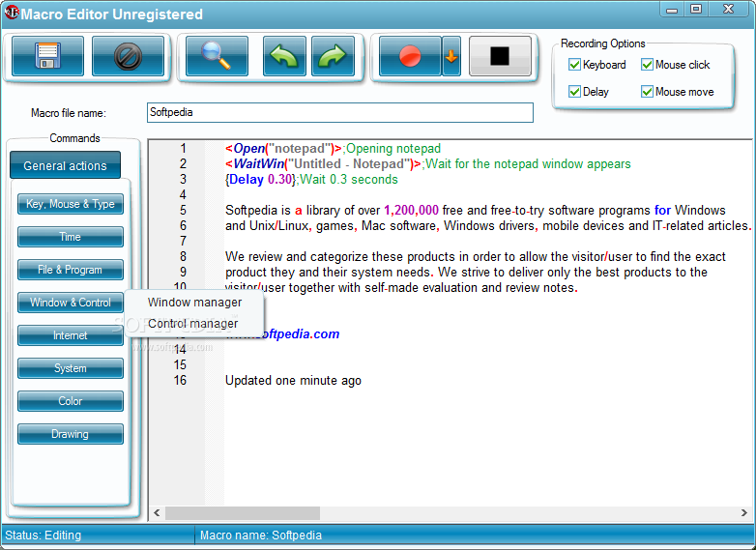This screenshot has height=550, width=756.
Task: Click the Save floppy disk icon
Action: click(47, 56)
